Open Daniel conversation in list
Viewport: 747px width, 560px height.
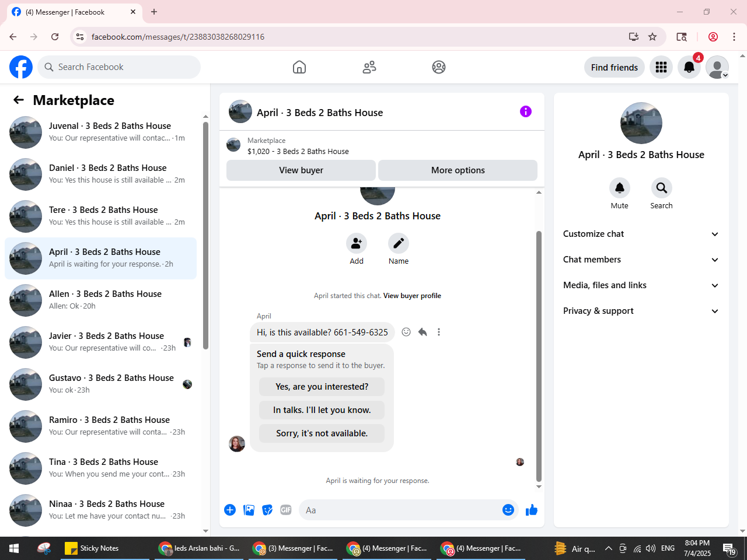tap(100, 174)
